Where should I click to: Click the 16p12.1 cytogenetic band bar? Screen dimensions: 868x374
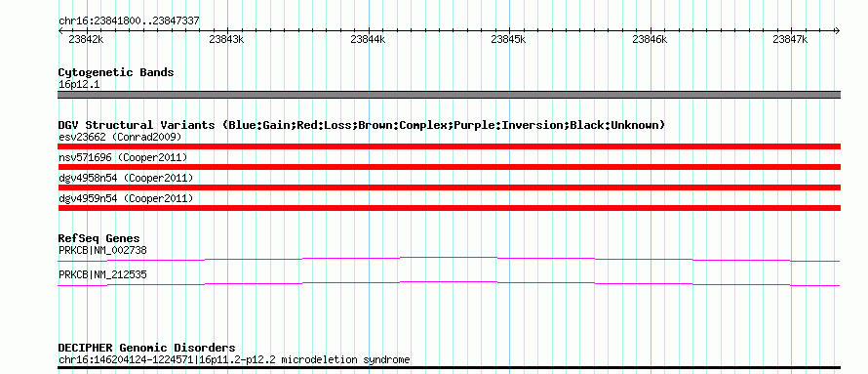pyautogui.click(x=449, y=95)
